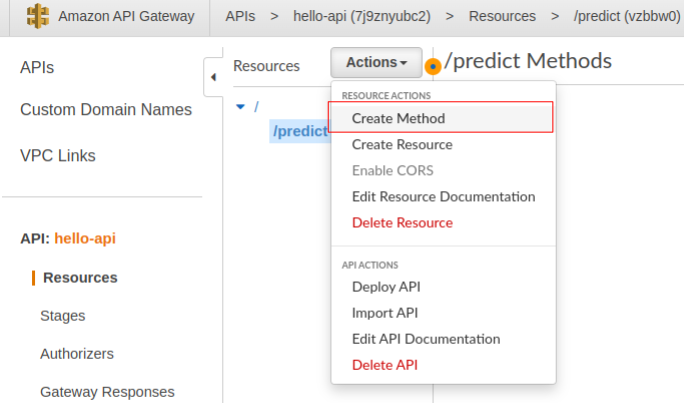Choose Edit Resource Documentation
The width and height of the screenshot is (684, 403).
coord(443,197)
